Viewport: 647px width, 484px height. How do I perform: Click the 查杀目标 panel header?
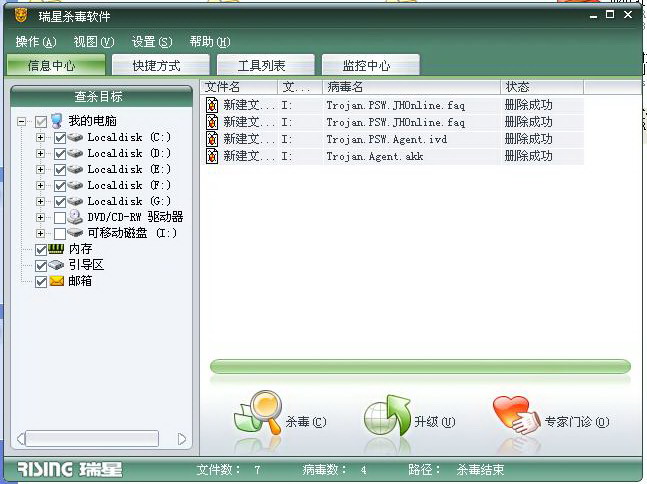pos(102,97)
